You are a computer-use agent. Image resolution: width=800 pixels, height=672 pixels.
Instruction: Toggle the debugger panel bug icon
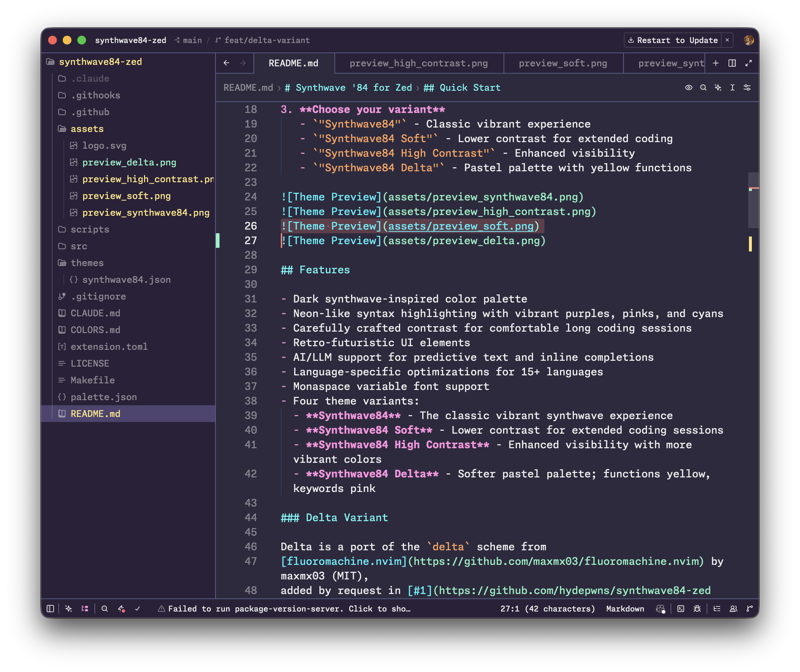pyautogui.click(x=697, y=609)
